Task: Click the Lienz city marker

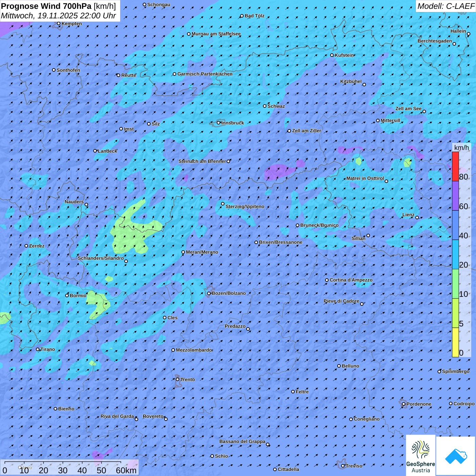Action: tap(417, 218)
